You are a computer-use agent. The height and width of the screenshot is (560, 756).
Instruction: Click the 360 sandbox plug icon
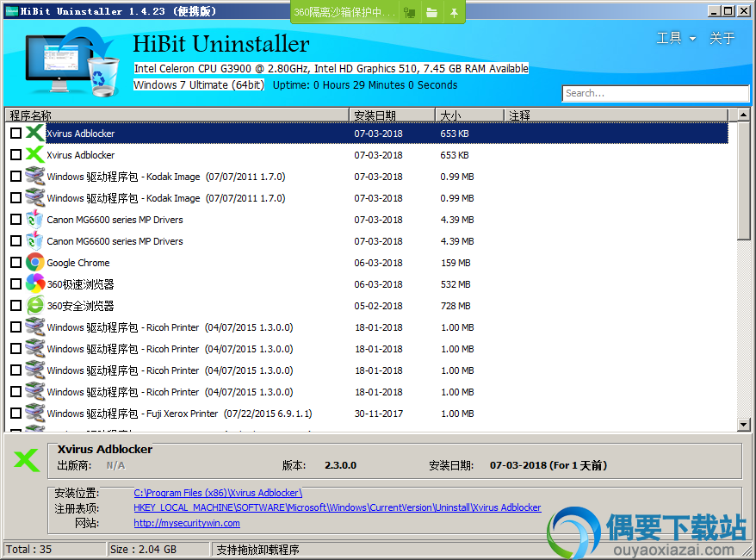pyautogui.click(x=409, y=12)
